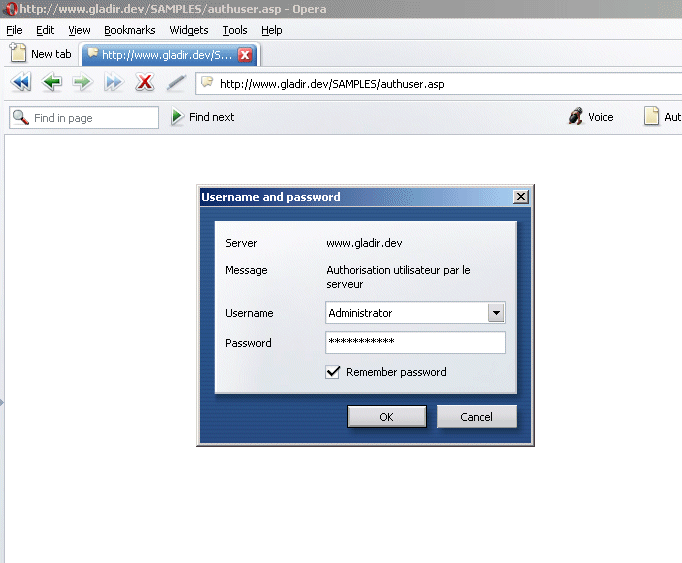Viewport: 682px width, 563px height.
Task: Click the Server label in dialog
Action: (241, 243)
